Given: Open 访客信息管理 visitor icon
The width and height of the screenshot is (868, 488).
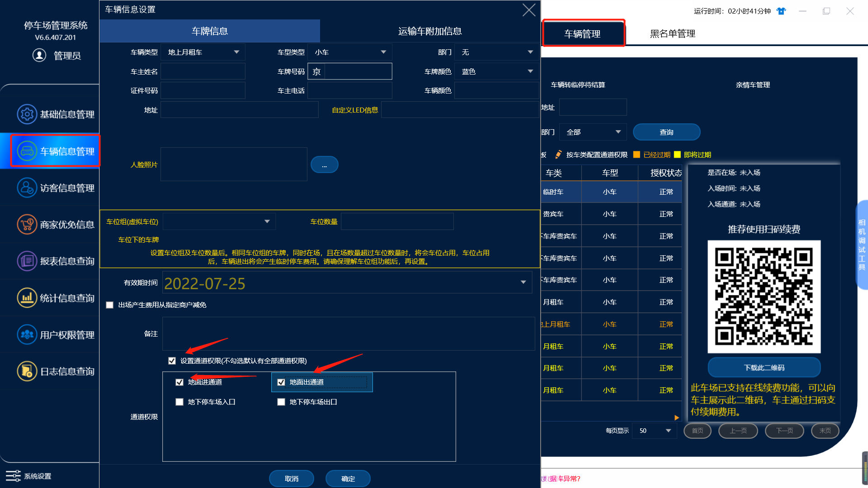Looking at the screenshot, I should [x=27, y=188].
